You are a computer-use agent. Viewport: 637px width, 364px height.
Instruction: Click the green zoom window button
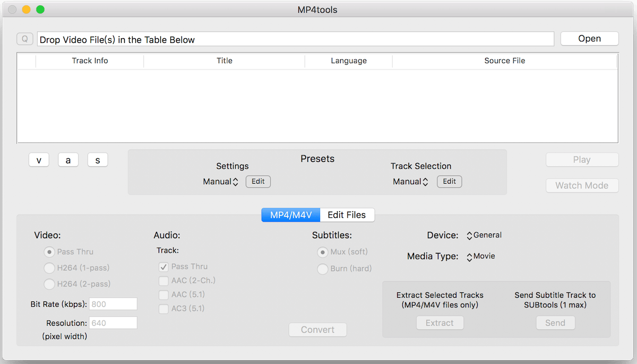point(40,10)
